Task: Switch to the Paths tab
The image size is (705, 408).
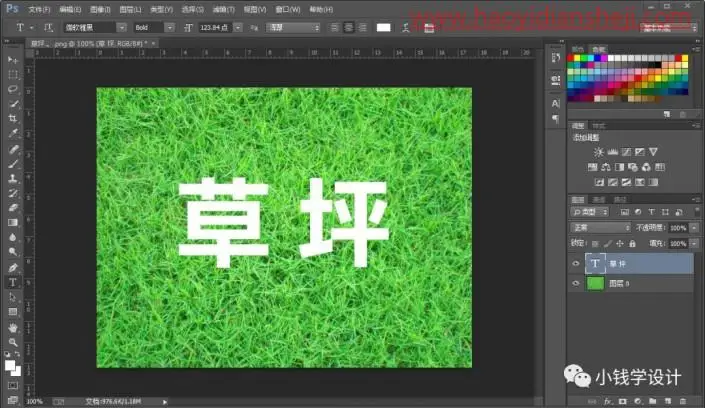Action: 620,200
